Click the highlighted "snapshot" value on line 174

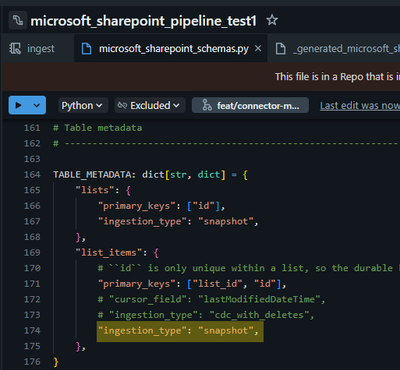226,331
